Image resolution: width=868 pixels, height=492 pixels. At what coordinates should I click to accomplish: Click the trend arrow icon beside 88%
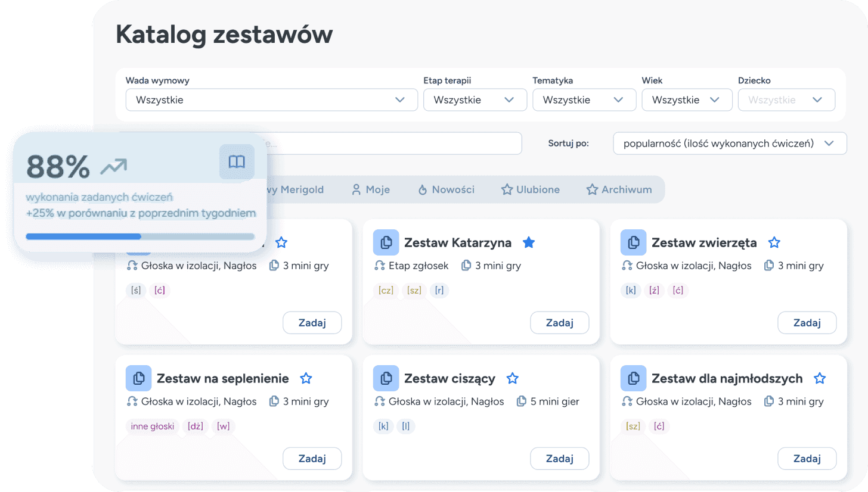pyautogui.click(x=113, y=167)
